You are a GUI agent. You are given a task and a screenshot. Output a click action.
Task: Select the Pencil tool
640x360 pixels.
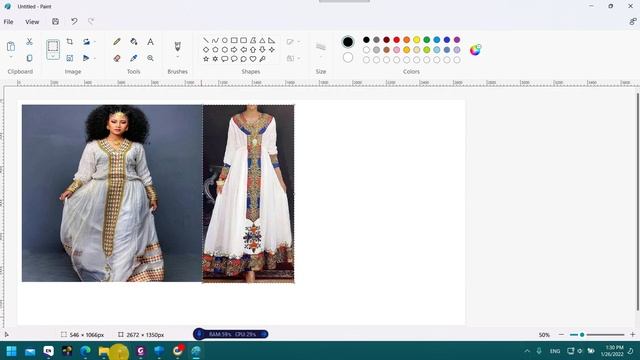click(x=117, y=42)
